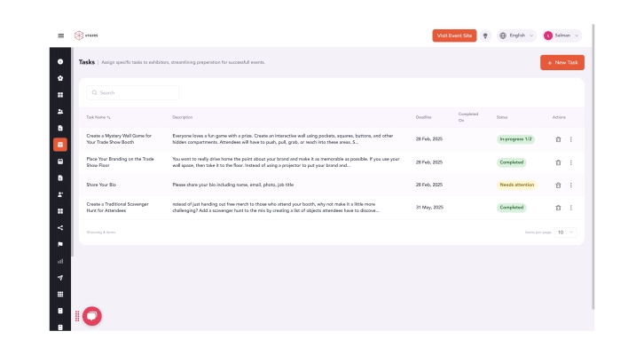This screenshot has height=355, width=644.
Task: Open the nine-square grid sidebar icon
Action: [x=60, y=294]
